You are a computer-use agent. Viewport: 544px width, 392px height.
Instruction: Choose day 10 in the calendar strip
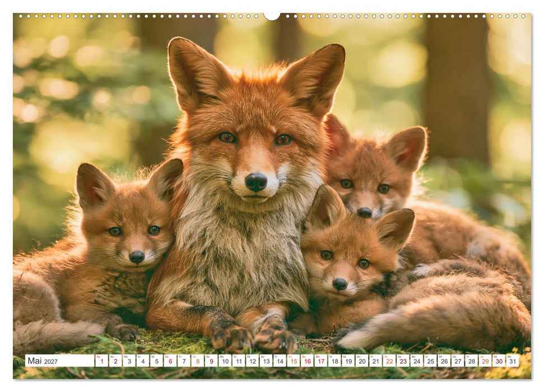point(225,361)
